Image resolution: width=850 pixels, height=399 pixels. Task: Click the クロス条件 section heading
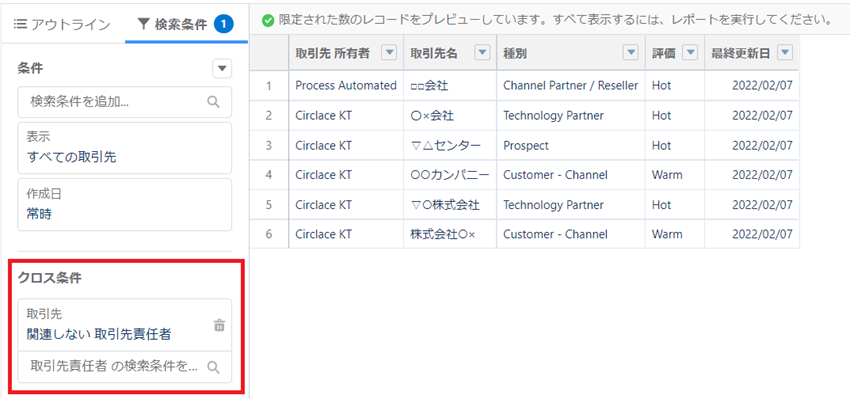click(50, 278)
